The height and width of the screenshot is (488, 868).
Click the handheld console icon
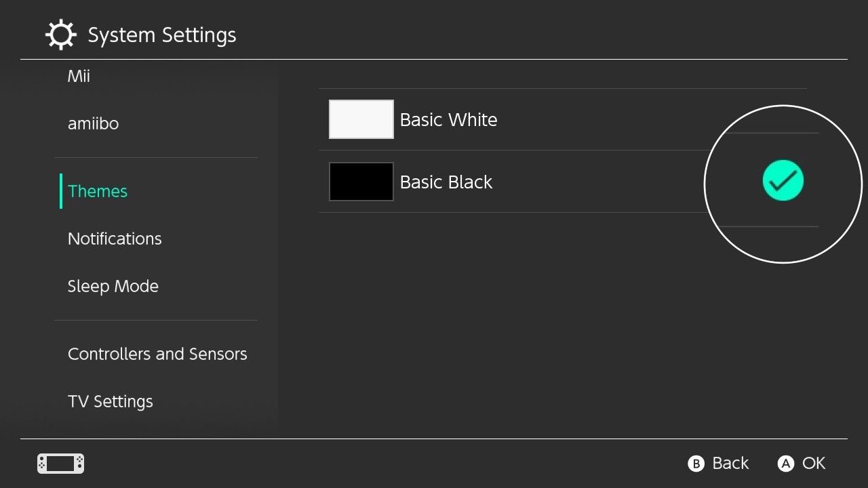point(60,464)
